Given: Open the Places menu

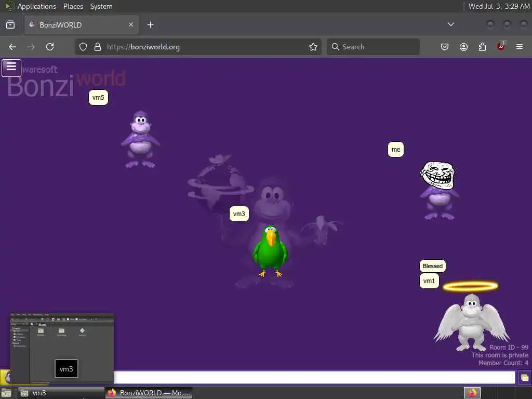Looking at the screenshot, I should point(73,6).
